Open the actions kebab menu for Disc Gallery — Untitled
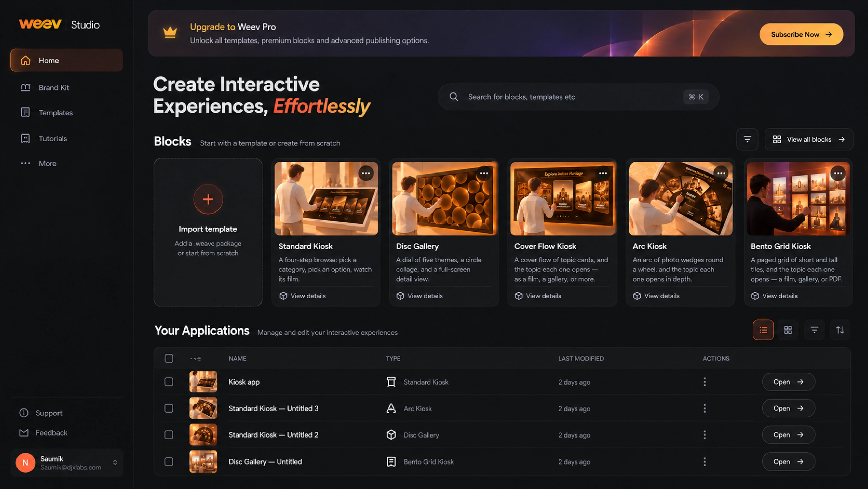 (x=705, y=462)
